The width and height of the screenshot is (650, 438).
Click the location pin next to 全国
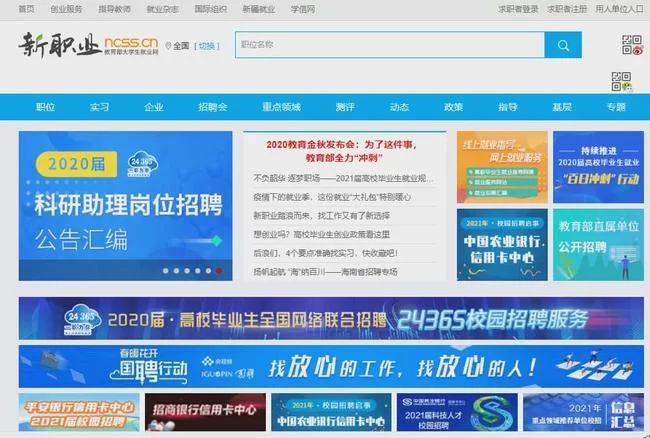click(169, 46)
